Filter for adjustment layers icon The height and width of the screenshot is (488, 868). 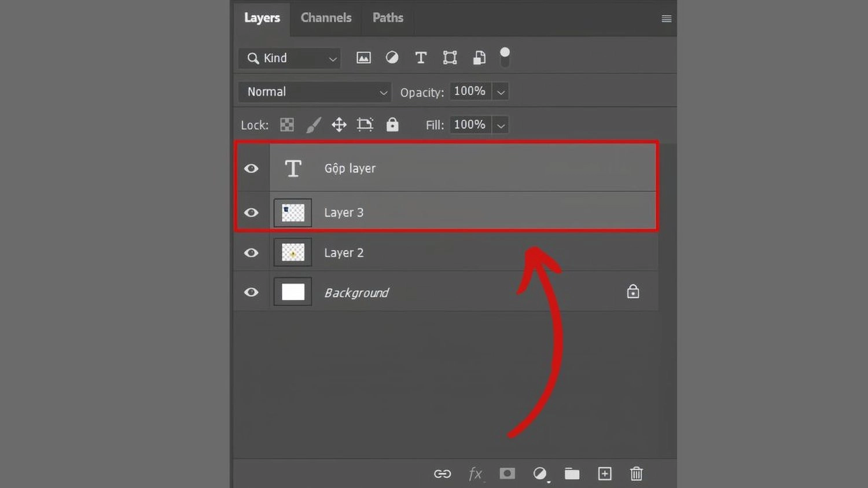tap(392, 57)
